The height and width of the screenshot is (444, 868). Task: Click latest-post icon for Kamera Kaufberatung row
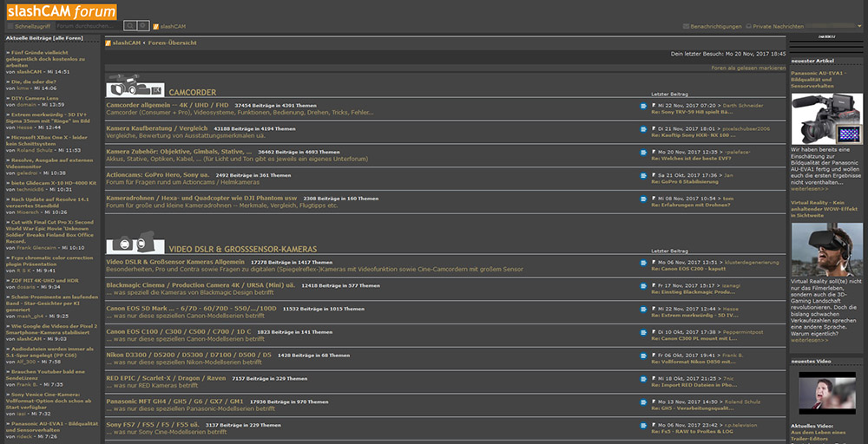click(643, 129)
